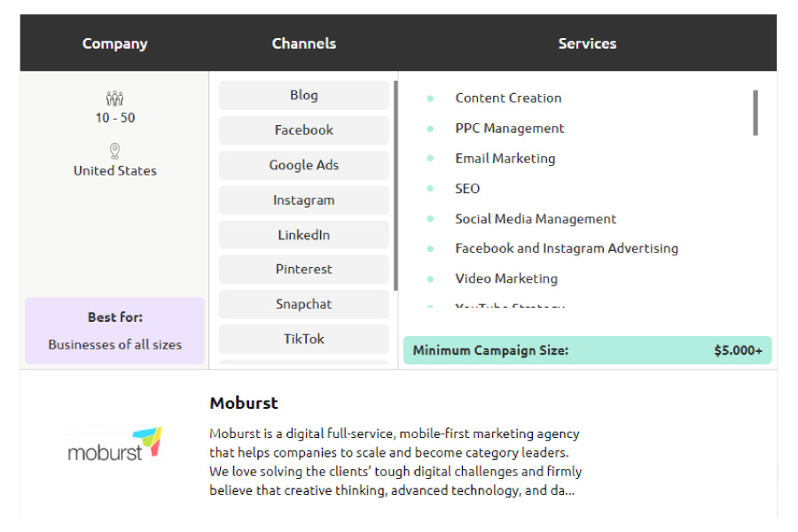This screenshot has height=532, width=798.
Task: Click the Moburst logo
Action: tap(115, 444)
